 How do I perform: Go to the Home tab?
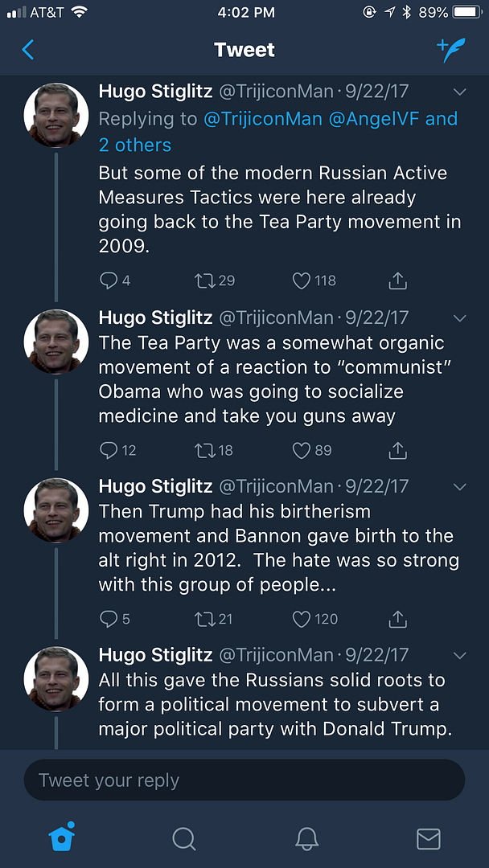(x=62, y=837)
